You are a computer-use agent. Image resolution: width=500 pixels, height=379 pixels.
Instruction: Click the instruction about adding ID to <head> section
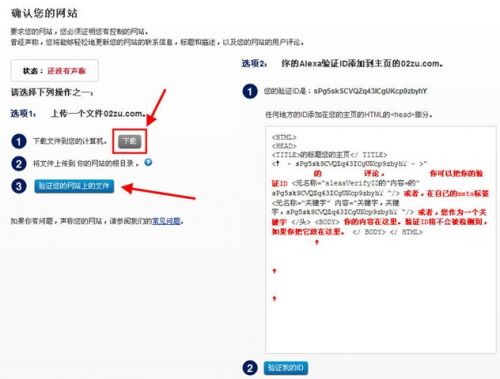click(x=349, y=115)
